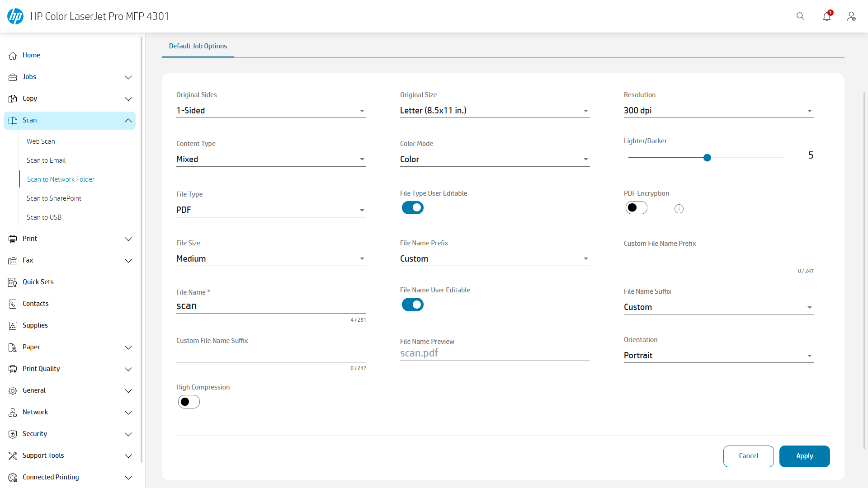Viewport: 868px width, 488px height.
Task: Click the Security shield icon
Action: [13, 434]
